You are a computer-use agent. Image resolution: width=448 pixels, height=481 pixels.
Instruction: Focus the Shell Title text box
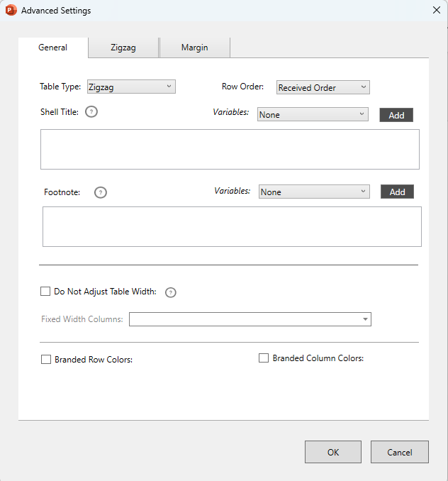tap(230, 150)
